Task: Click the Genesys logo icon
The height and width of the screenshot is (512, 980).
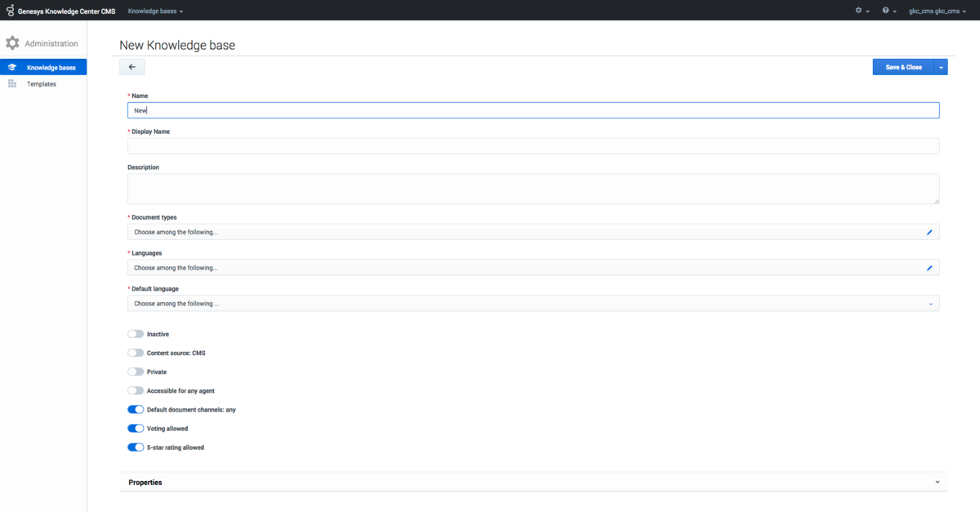Action: tap(11, 11)
